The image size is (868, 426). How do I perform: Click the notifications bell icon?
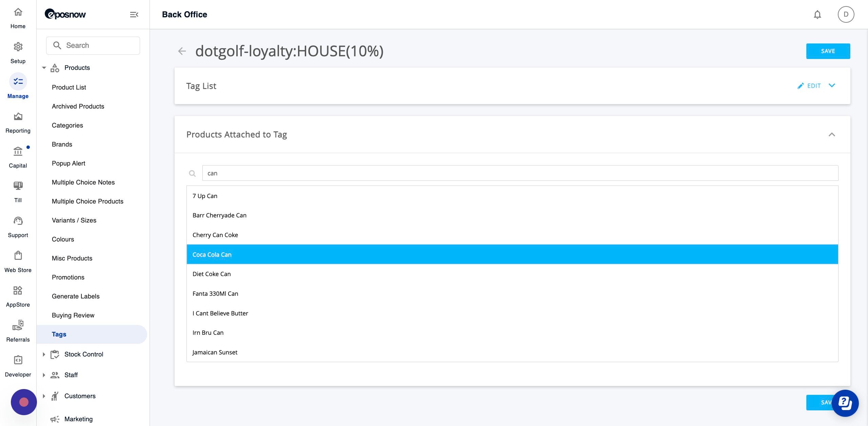pos(817,15)
